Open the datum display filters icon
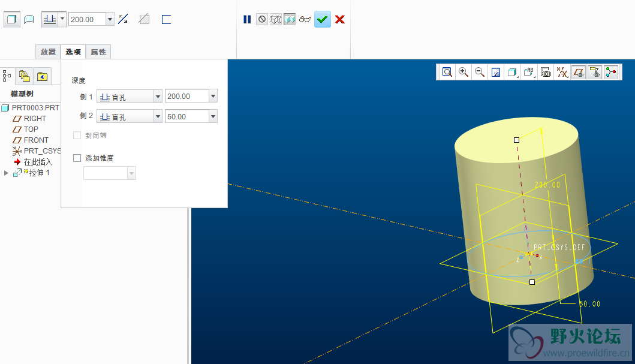 pos(562,73)
